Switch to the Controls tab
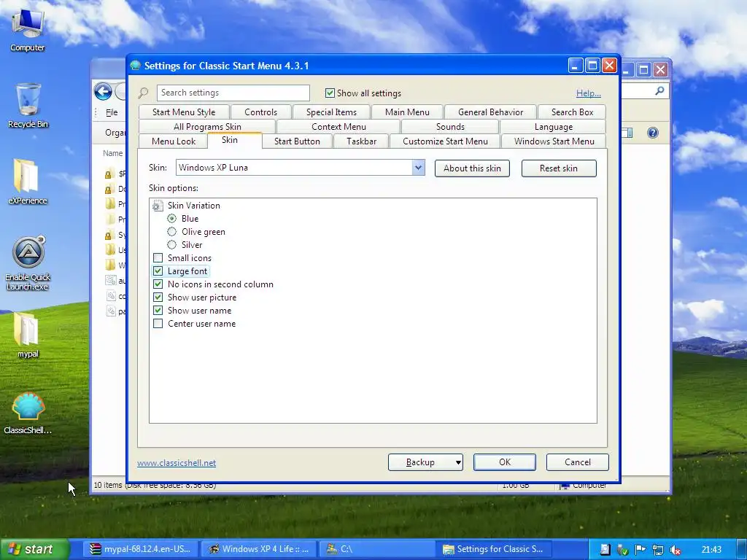This screenshot has height=560, width=747. pos(260,112)
